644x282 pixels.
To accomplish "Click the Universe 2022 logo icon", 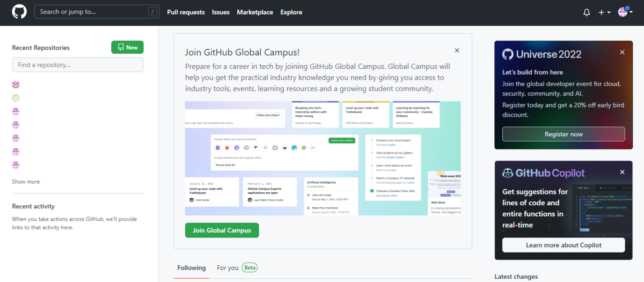I will point(508,54).
